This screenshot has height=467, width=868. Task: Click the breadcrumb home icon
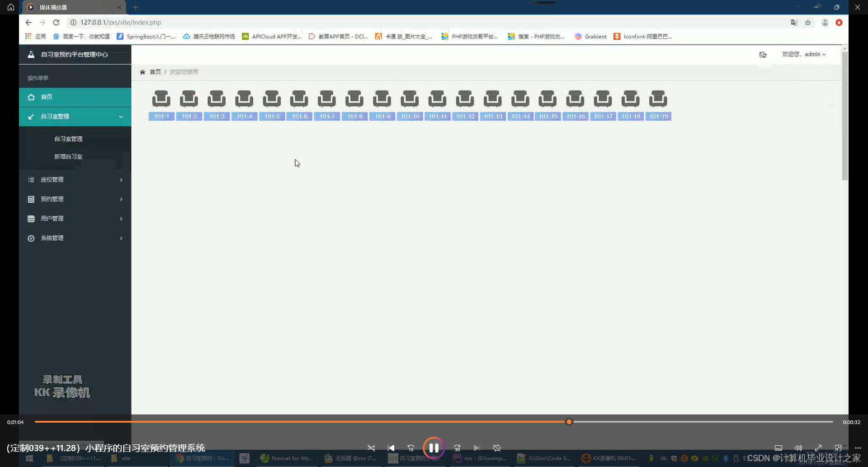click(x=142, y=72)
